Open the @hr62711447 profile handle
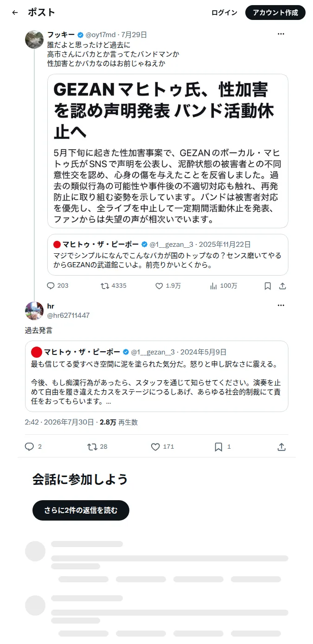This screenshot has height=644, width=313. coord(69,316)
